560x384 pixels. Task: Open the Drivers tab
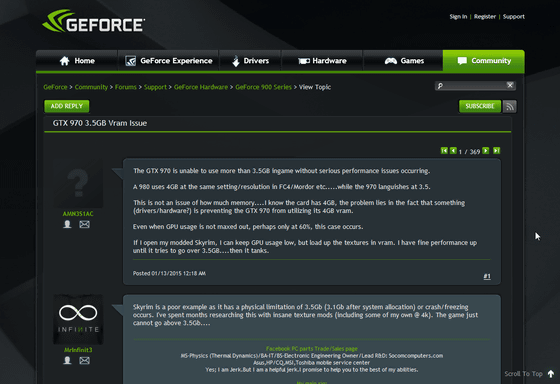point(250,61)
